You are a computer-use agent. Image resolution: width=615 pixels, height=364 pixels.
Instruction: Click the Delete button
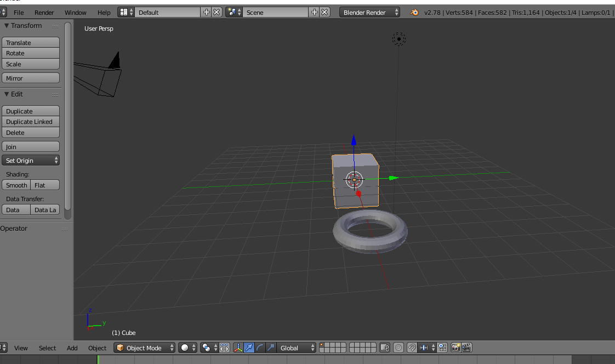(31, 133)
